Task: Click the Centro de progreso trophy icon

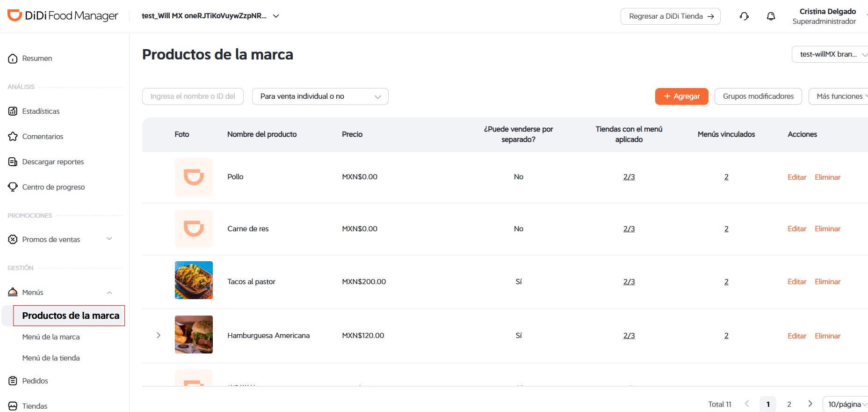Action: point(13,187)
